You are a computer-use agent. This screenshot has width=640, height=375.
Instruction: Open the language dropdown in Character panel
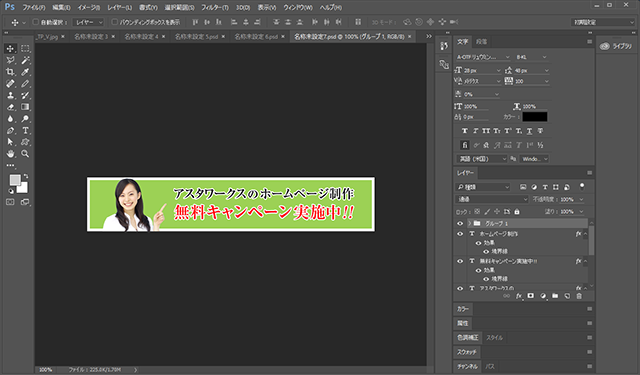point(482,159)
